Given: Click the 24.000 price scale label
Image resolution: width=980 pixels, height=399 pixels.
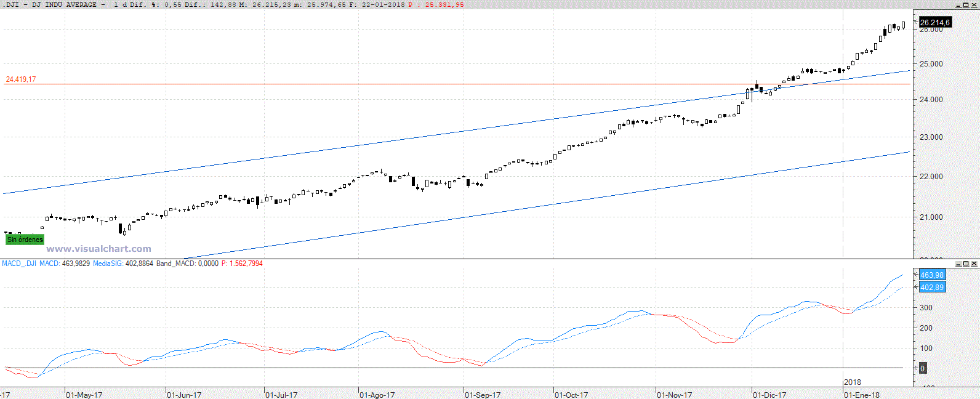Looking at the screenshot, I should point(931,100).
